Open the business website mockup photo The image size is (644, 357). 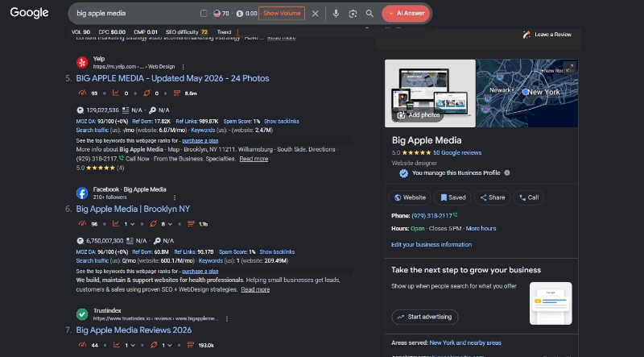pyautogui.click(x=430, y=93)
